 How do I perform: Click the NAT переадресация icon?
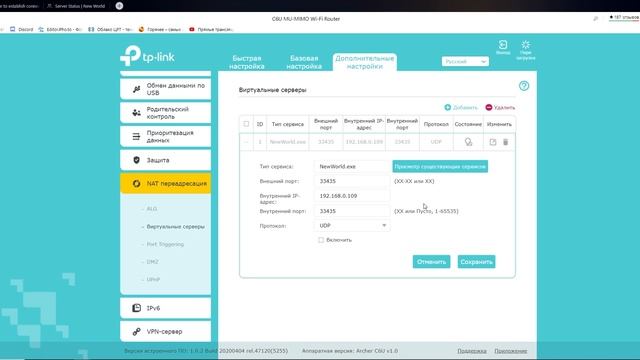[136, 184]
